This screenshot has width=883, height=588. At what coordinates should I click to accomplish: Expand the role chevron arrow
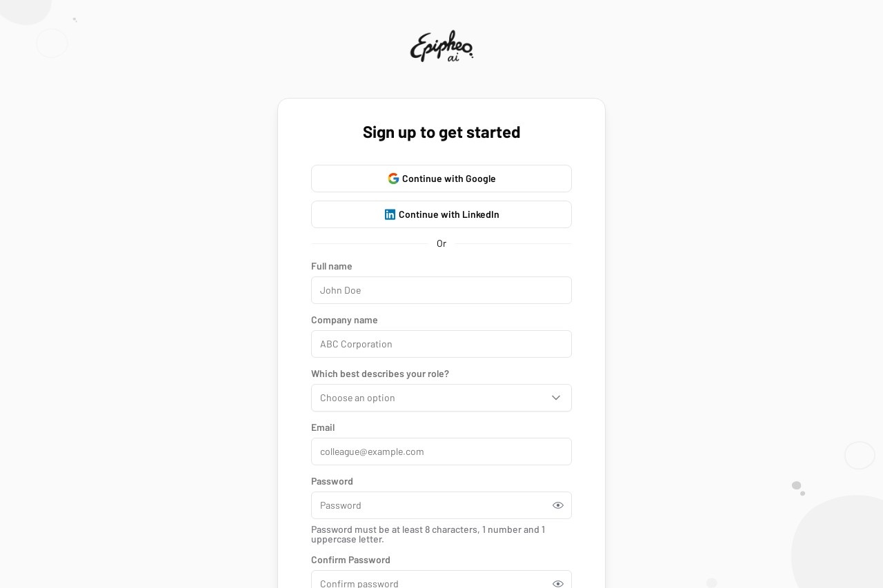pos(556,398)
